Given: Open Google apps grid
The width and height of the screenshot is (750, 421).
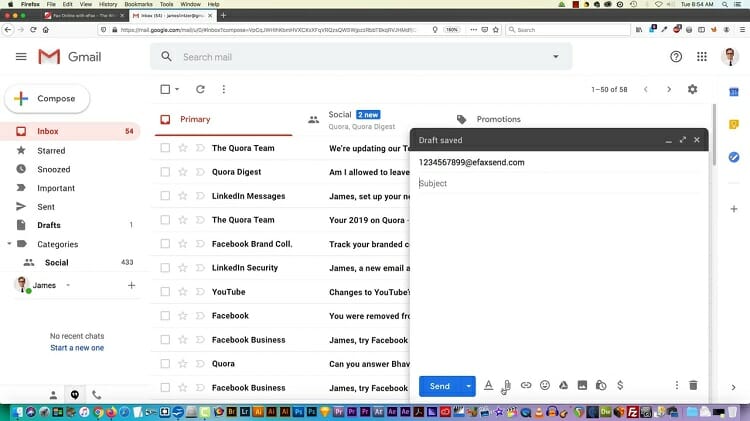Looking at the screenshot, I should 702,57.
